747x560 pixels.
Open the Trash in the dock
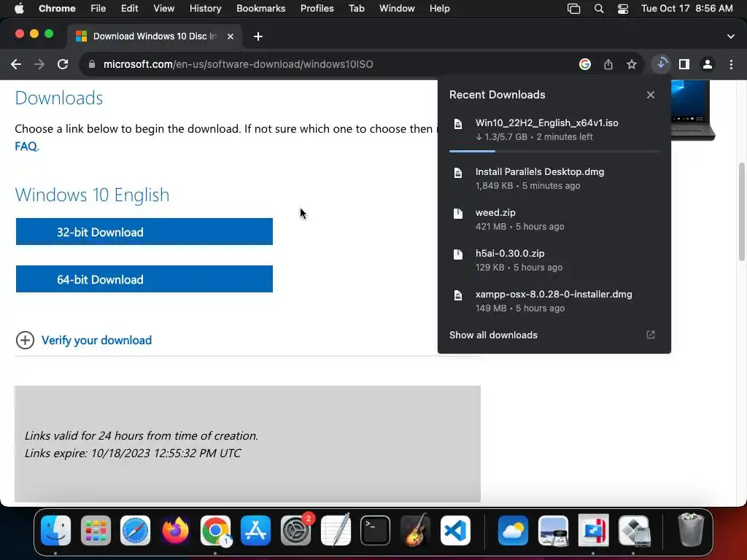click(x=691, y=529)
